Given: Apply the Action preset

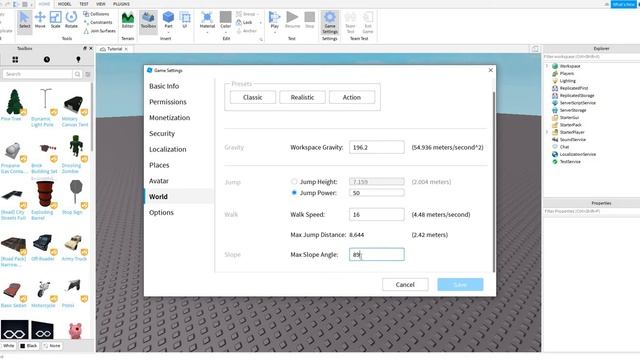Looking at the screenshot, I should pos(352,97).
